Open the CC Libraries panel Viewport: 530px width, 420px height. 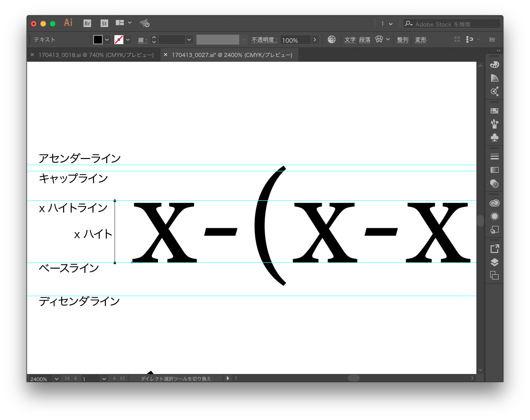[494, 203]
